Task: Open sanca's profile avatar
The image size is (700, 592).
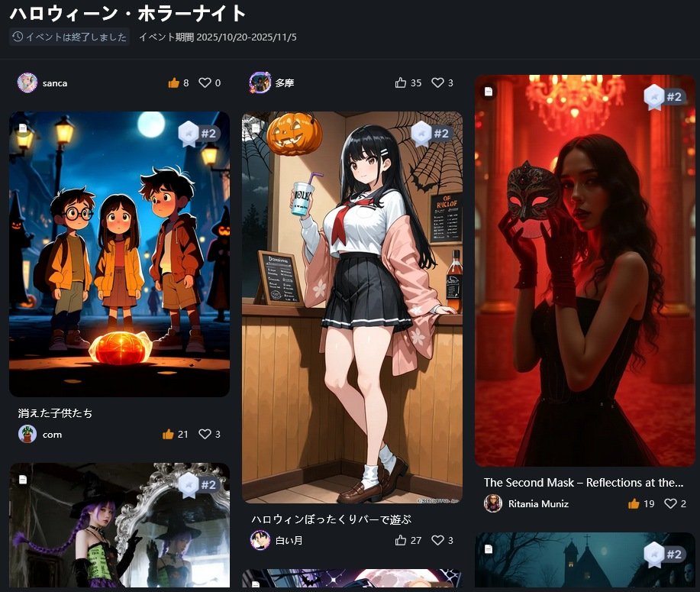Action: tap(27, 82)
